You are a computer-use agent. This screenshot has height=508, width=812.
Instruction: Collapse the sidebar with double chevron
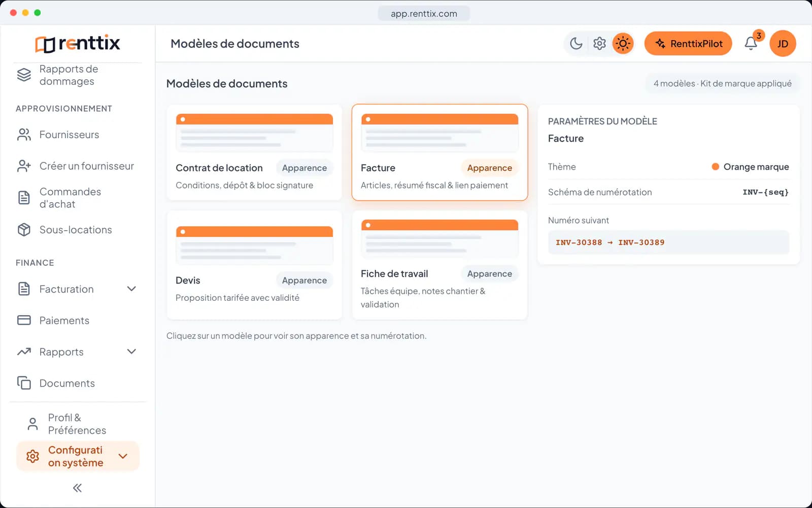click(77, 488)
